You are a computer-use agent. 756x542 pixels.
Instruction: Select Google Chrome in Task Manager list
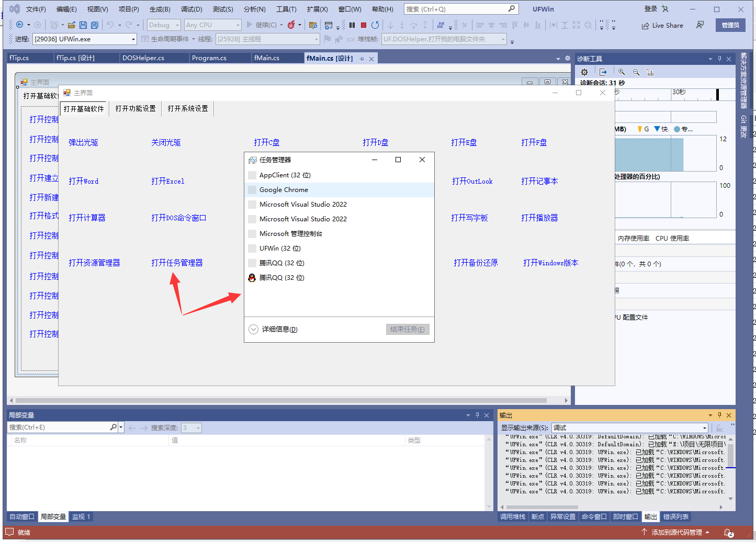click(340, 190)
